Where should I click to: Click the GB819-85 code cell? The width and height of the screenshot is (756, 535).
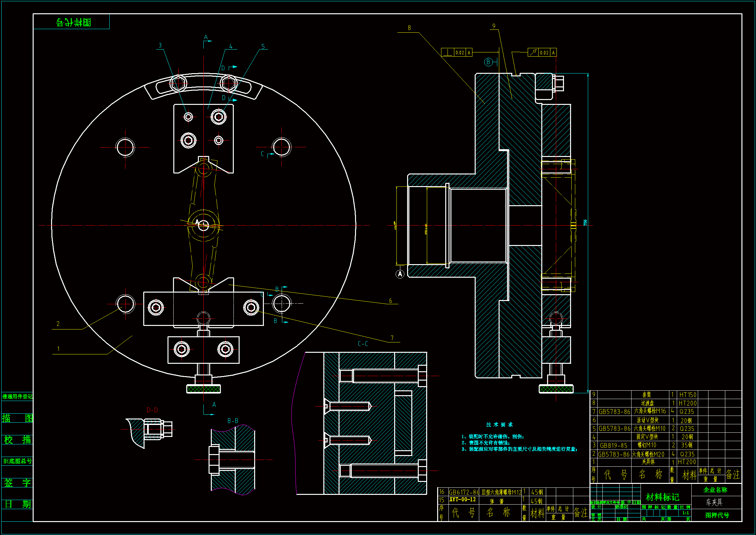[614, 445]
